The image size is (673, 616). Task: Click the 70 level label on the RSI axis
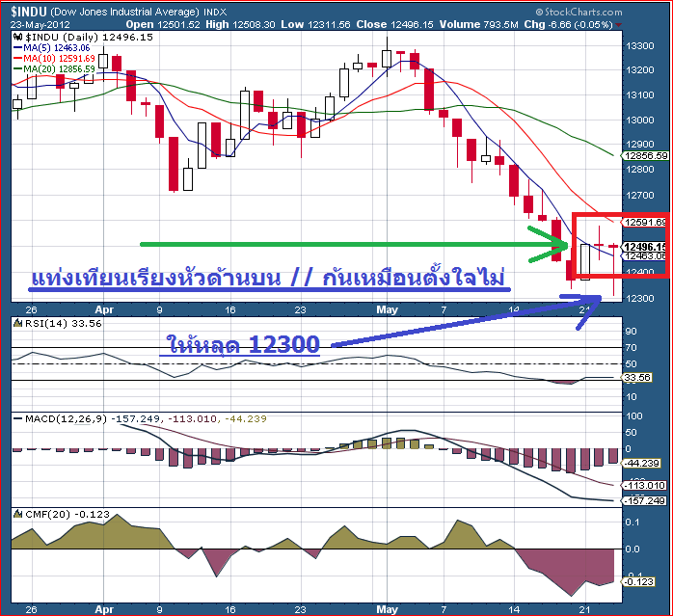tap(631, 348)
